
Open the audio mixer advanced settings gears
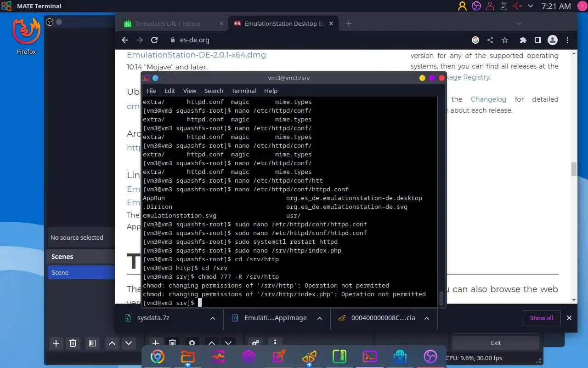pos(255,343)
